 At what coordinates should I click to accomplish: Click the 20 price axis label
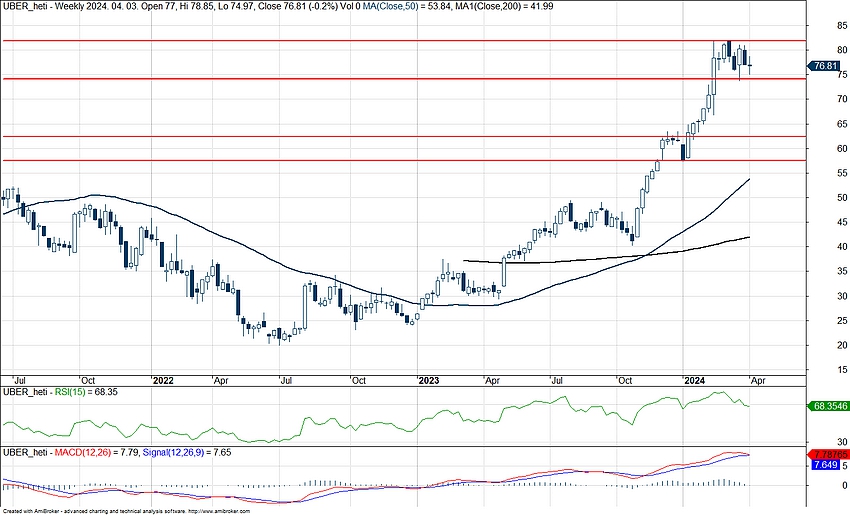pyautogui.click(x=842, y=345)
